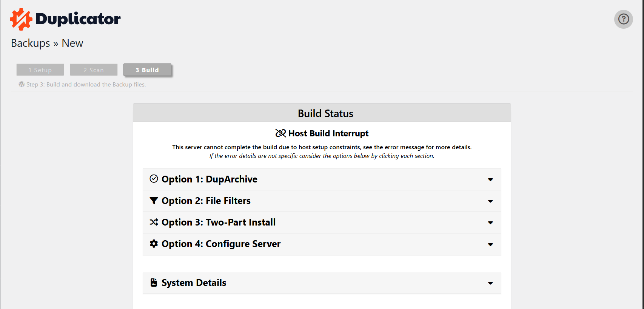The image size is (644, 309).
Task: Expand Option 4 Configure Server arrow
Action: click(490, 244)
